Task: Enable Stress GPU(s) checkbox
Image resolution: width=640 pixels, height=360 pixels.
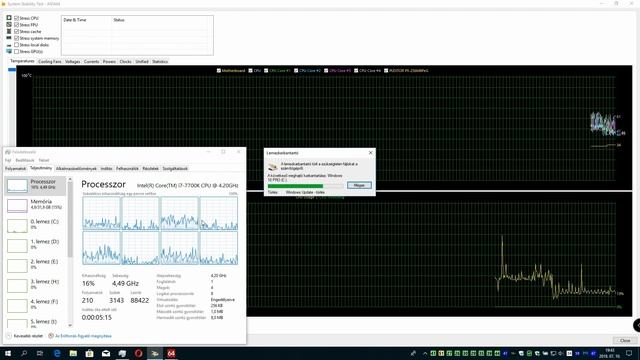Action: pos(17,51)
